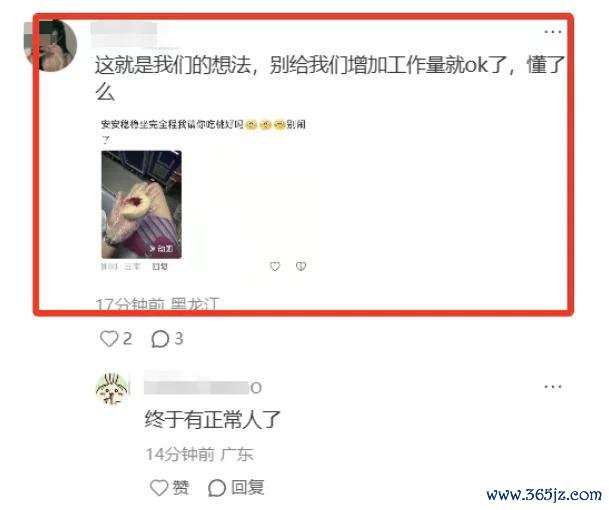The height and width of the screenshot is (510, 609).
Task: Click the top comment text beginning 这就是我们的想法
Action: (330, 78)
